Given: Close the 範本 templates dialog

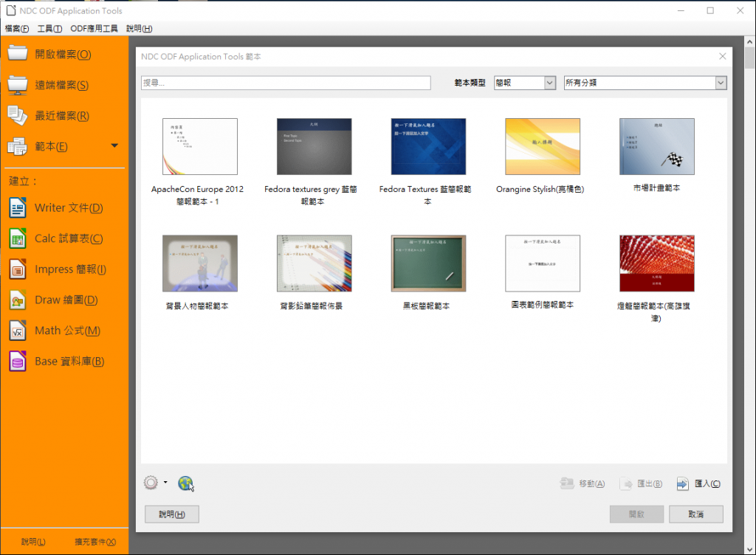Looking at the screenshot, I should coord(722,56).
